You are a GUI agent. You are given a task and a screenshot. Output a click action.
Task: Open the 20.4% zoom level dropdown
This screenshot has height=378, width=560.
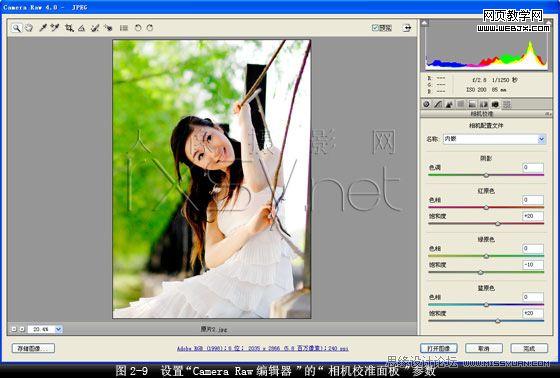pyautogui.click(x=45, y=329)
